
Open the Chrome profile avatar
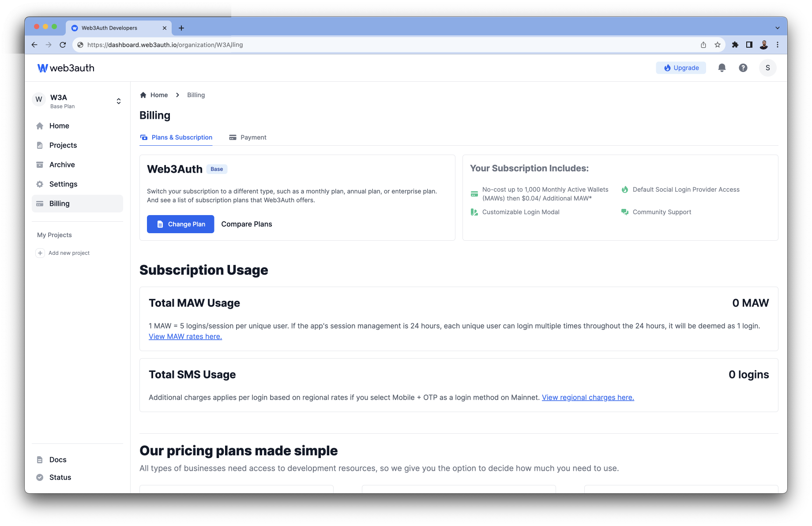[x=764, y=45]
